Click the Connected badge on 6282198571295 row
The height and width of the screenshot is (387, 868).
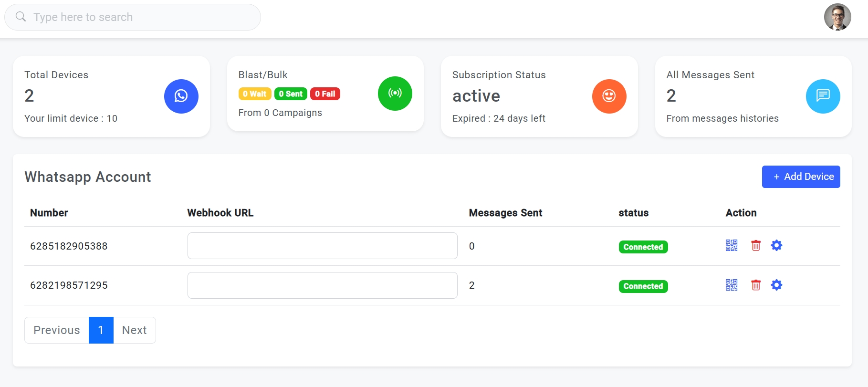pyautogui.click(x=643, y=286)
